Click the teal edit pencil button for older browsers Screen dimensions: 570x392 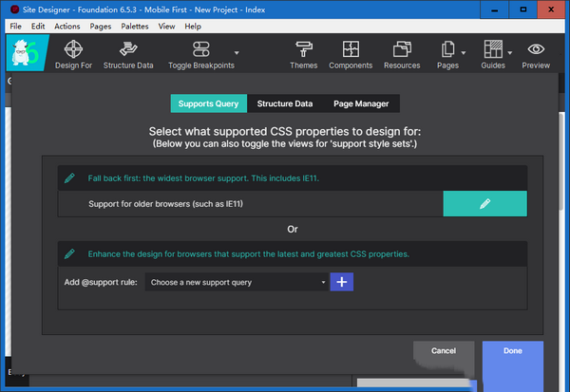coord(484,204)
